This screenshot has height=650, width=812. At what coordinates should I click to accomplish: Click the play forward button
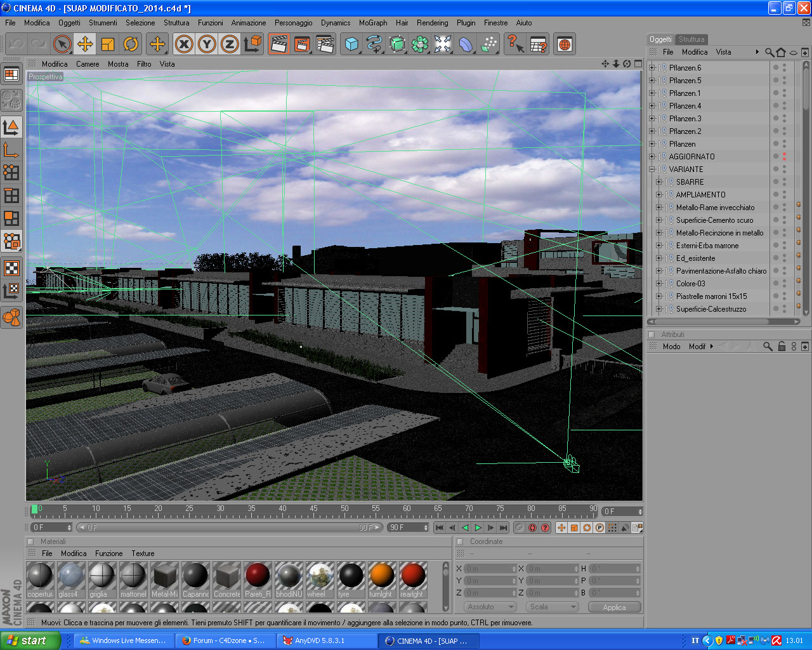coord(478,527)
